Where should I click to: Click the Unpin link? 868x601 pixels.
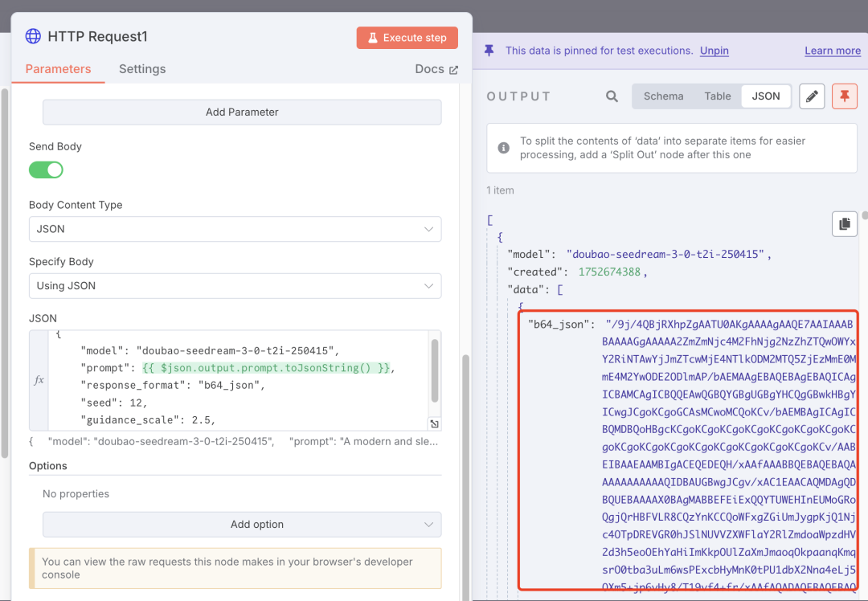click(x=714, y=51)
